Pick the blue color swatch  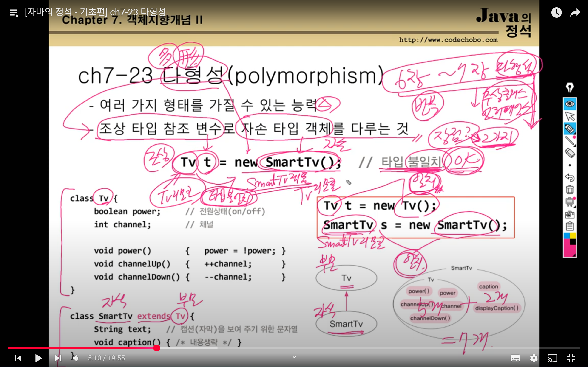pyautogui.click(x=567, y=235)
